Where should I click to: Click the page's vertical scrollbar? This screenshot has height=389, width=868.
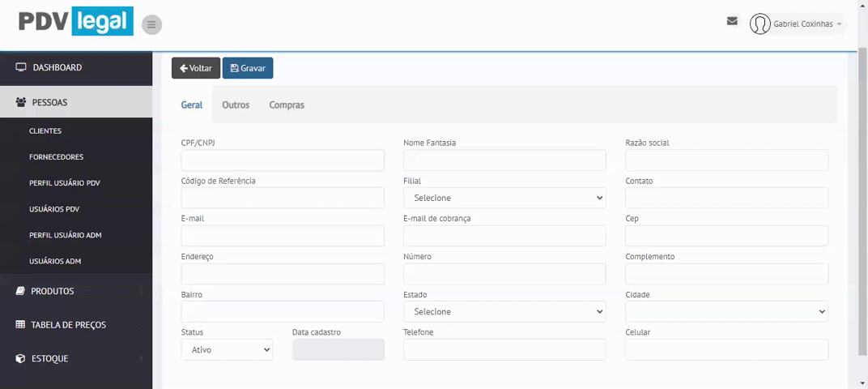(x=862, y=203)
